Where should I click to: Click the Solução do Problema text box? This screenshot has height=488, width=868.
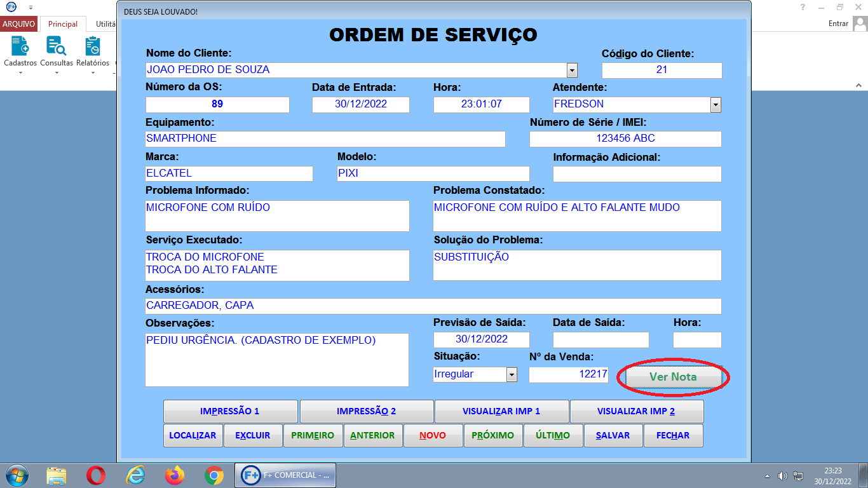coord(578,265)
